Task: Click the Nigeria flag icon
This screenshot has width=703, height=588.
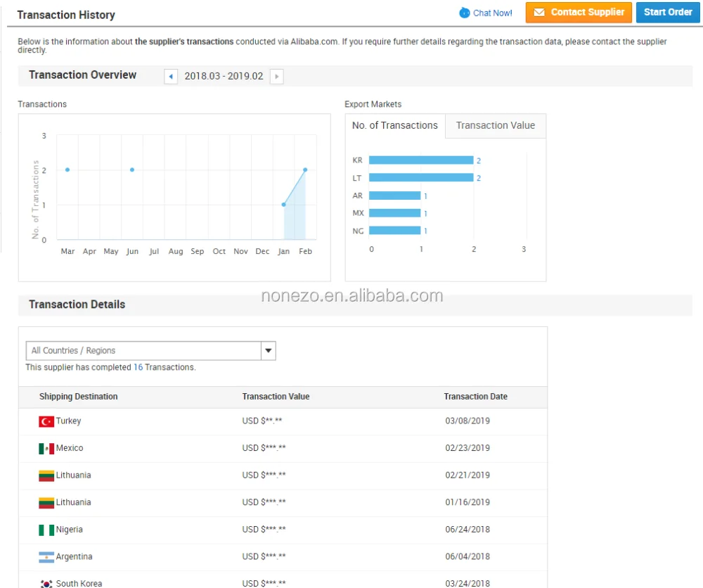Action: click(46, 530)
